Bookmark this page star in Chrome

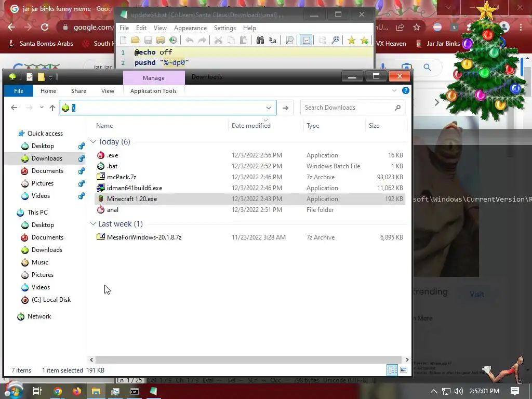(x=417, y=28)
